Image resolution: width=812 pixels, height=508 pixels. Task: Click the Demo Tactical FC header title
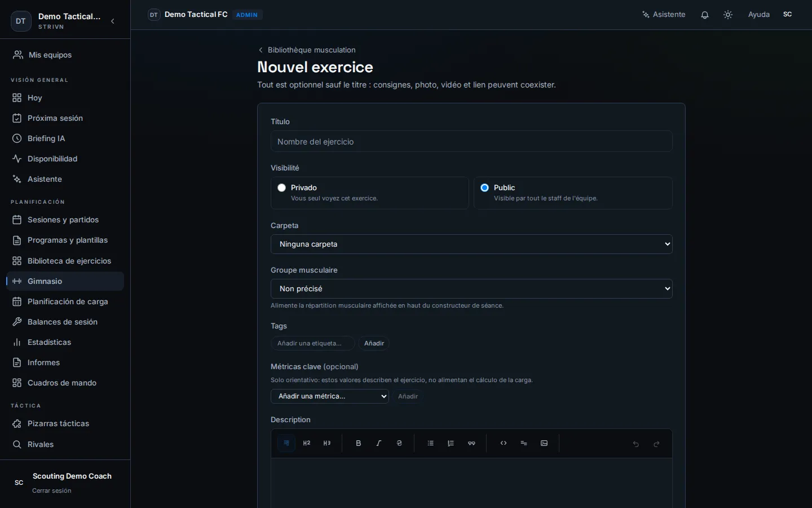tap(196, 15)
